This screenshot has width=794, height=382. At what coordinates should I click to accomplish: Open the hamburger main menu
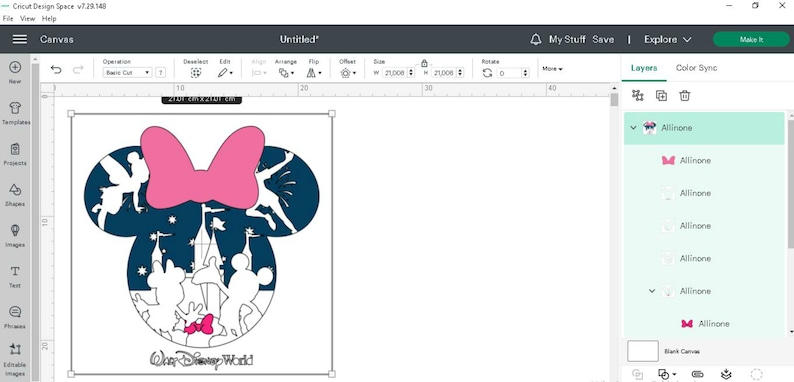(20, 39)
